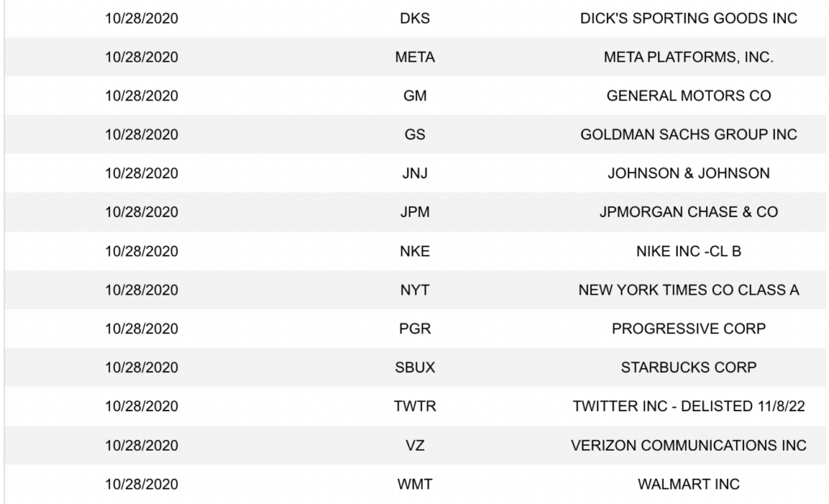Select GOLDMAN SACHS GROUP INC name
This screenshot has height=504, width=829.
(x=688, y=135)
